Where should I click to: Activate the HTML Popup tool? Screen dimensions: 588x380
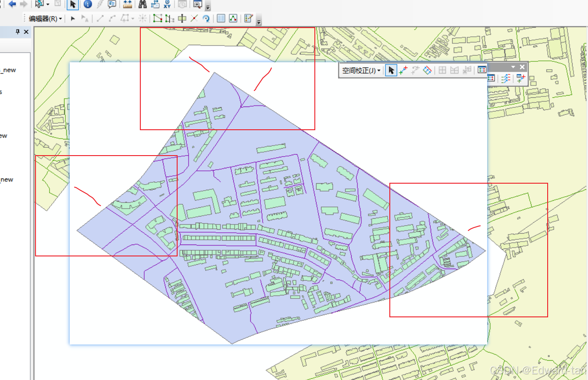point(112,4)
